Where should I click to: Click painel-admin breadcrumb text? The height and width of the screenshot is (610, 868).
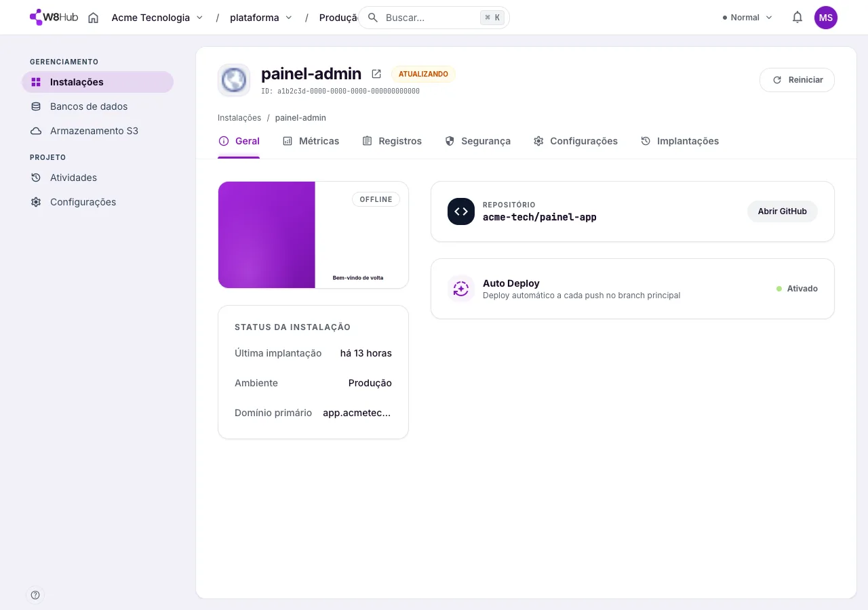pos(300,118)
